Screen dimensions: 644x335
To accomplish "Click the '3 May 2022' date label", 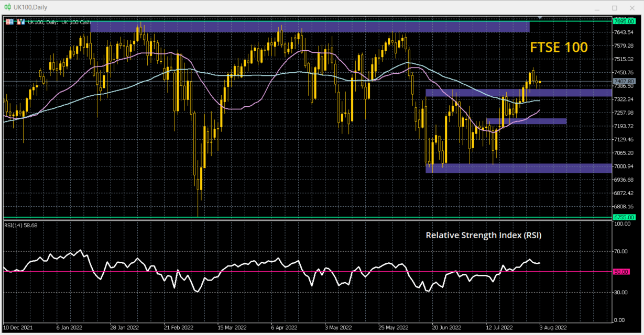I will coord(339,329).
